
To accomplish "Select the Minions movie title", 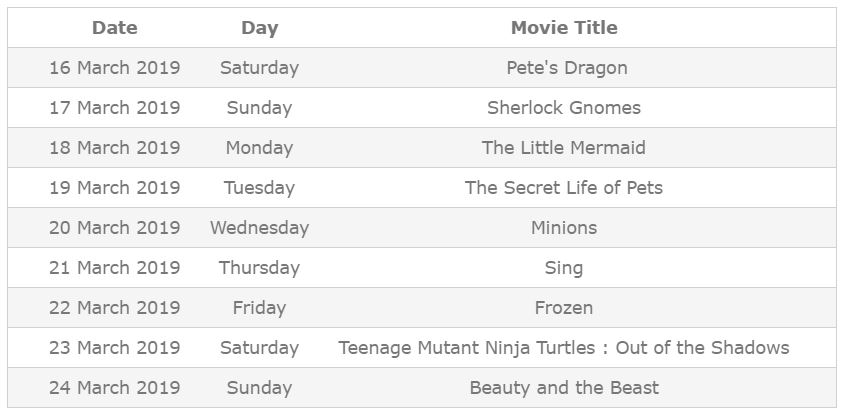I will click(x=564, y=228).
